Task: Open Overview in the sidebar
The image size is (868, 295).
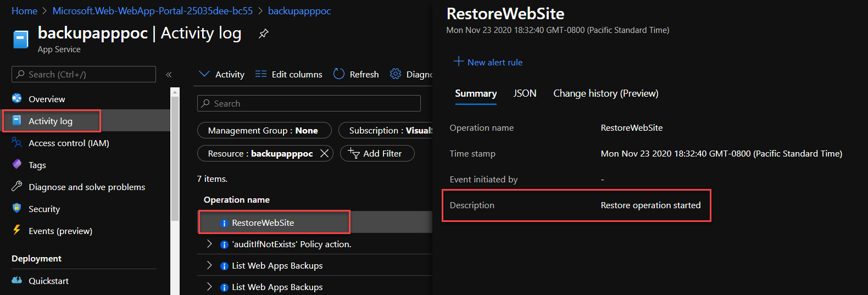Action: (47, 99)
